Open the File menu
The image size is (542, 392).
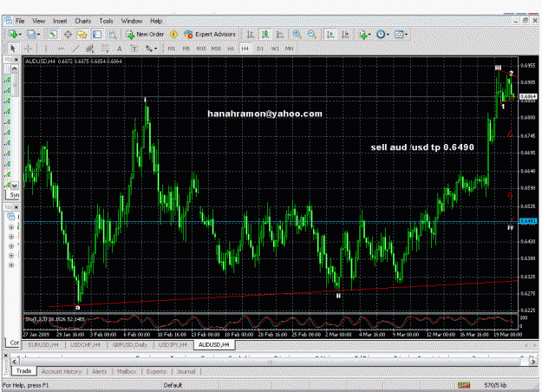pyautogui.click(x=20, y=21)
